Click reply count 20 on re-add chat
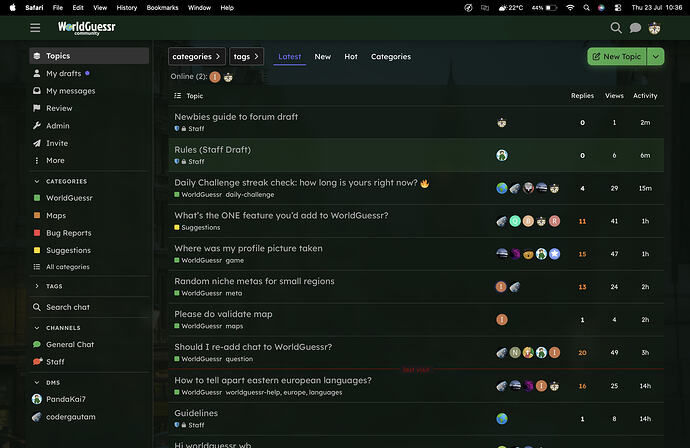Image resolution: width=690 pixels, height=448 pixels. pyautogui.click(x=582, y=353)
